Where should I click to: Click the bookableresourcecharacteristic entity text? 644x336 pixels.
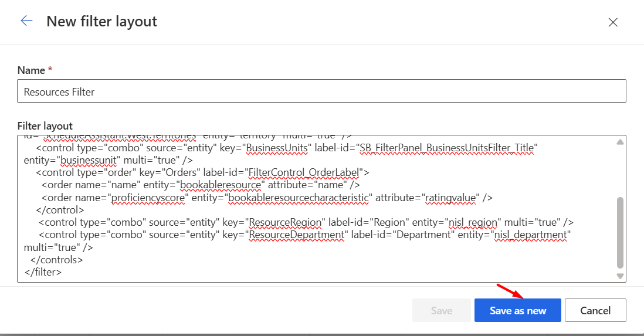pos(300,197)
